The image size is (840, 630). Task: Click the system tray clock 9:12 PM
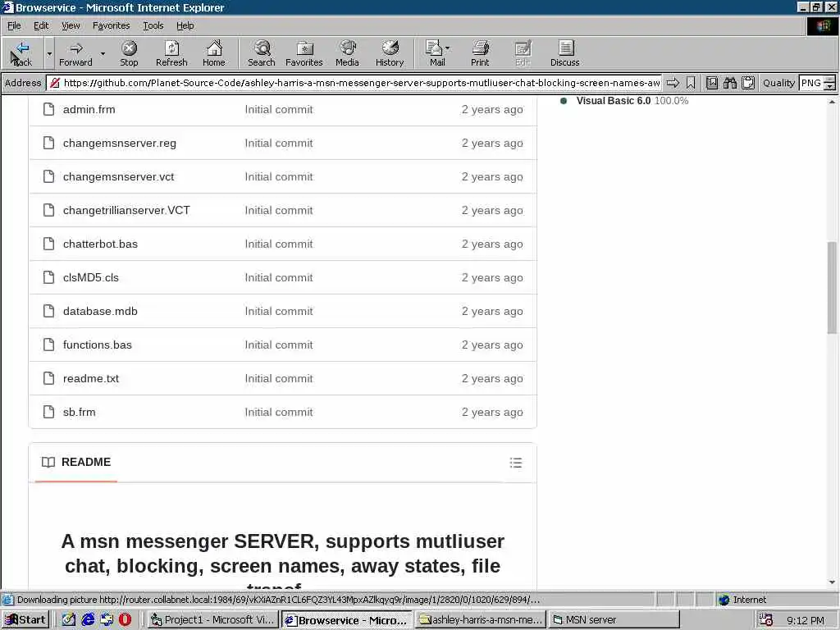(x=806, y=620)
